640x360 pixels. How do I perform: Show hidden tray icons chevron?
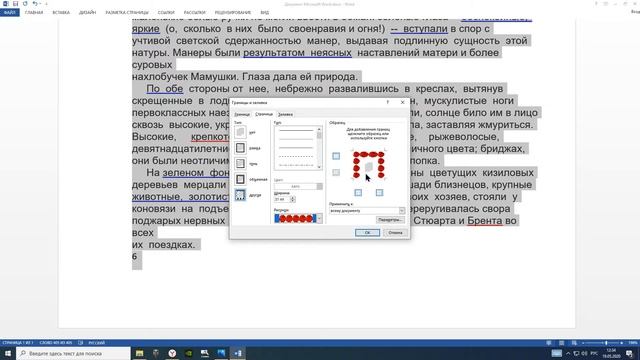[x=568, y=353]
